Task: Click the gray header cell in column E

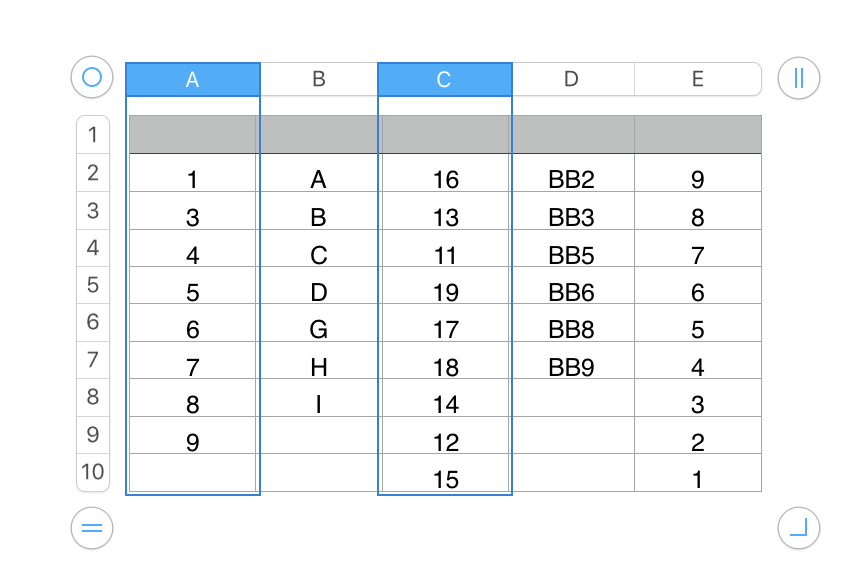Action: tap(697, 134)
